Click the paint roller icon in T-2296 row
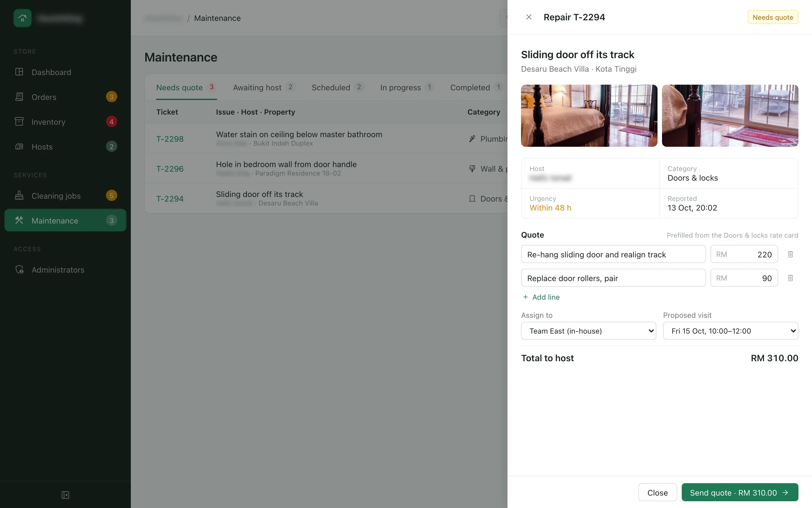Screen dimensions: 812x508 click(472, 169)
